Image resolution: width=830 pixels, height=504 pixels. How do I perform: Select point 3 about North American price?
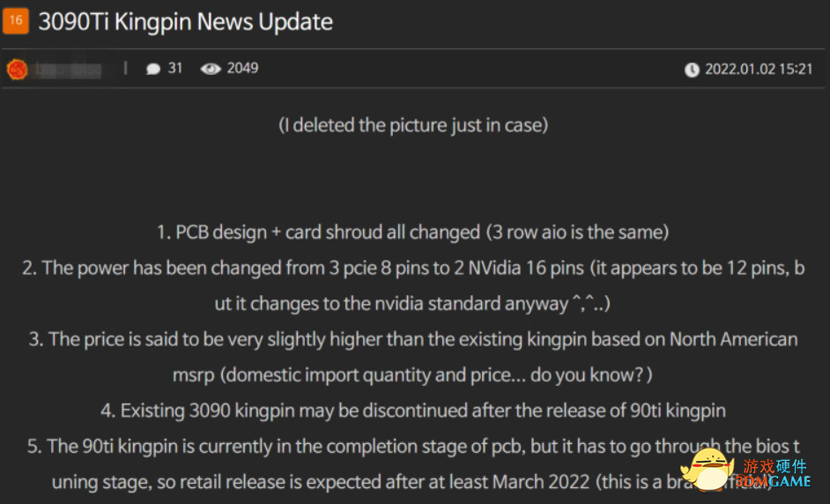[413, 339]
